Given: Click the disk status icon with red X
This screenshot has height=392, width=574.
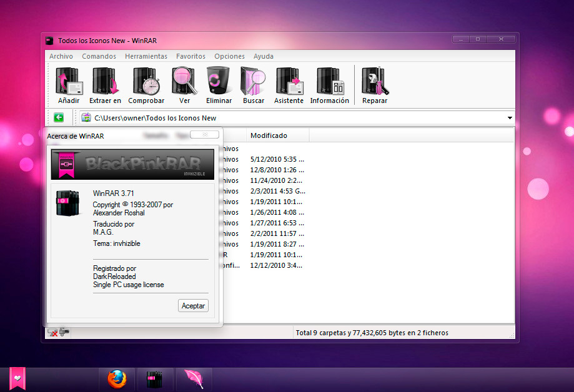Looking at the screenshot, I should click(52, 332).
